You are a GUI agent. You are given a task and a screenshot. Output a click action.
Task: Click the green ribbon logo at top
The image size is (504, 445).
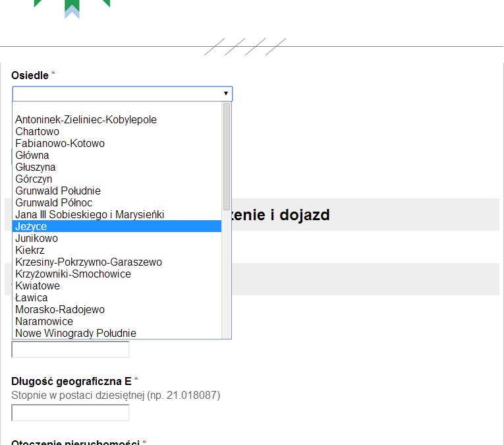tap(72, 8)
